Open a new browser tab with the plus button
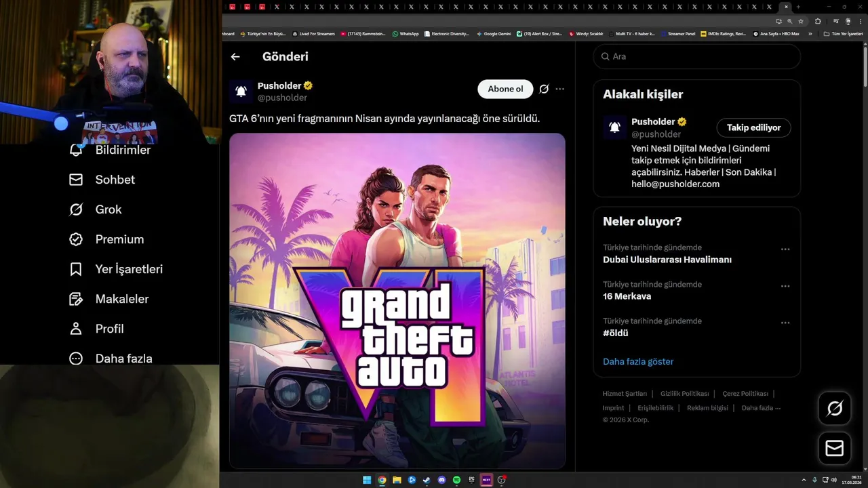Screen dimensions: 868x488 click(x=798, y=7)
